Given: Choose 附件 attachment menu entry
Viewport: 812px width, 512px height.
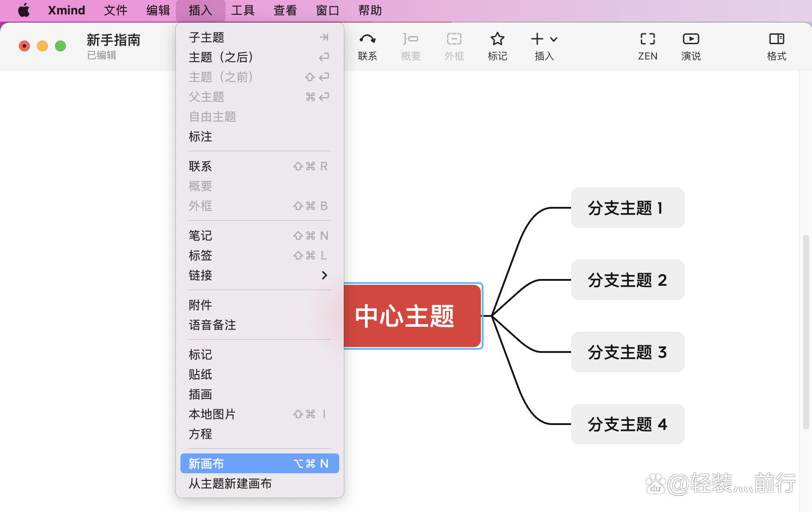Looking at the screenshot, I should (x=259, y=305).
